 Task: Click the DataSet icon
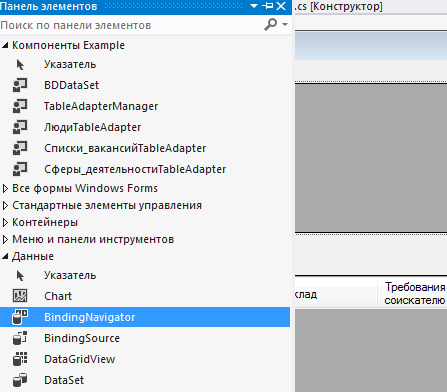[20, 380]
